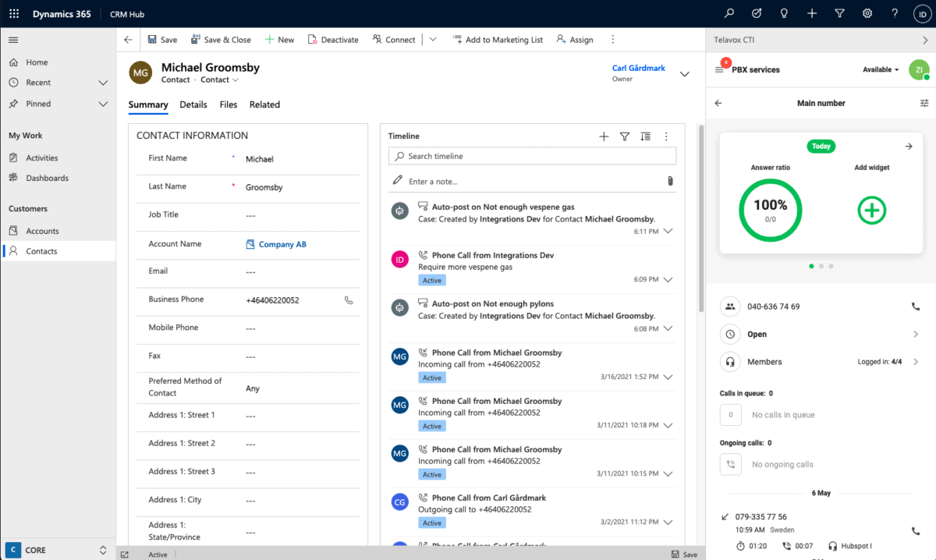The image size is (936, 560).
Task: Open timeline more options ellipsis
Action: [x=666, y=136]
